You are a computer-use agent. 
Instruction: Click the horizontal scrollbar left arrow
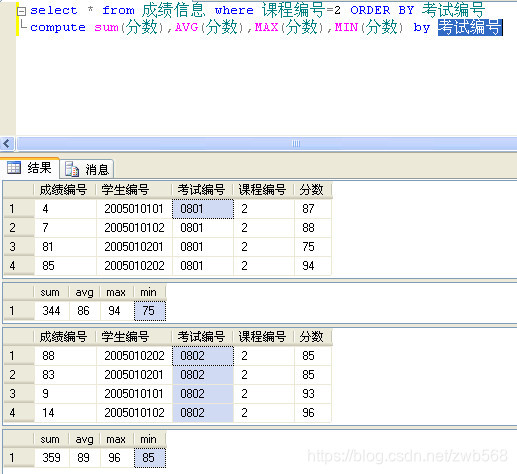click(7, 144)
